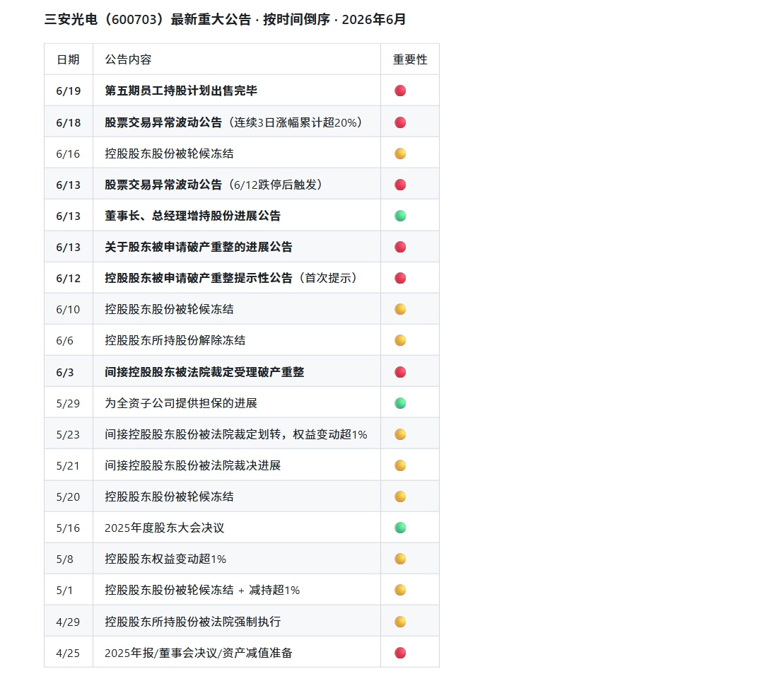Open 董事长、总经理增持股份进展公告
Screen dimensions: 784x674
(x=192, y=216)
